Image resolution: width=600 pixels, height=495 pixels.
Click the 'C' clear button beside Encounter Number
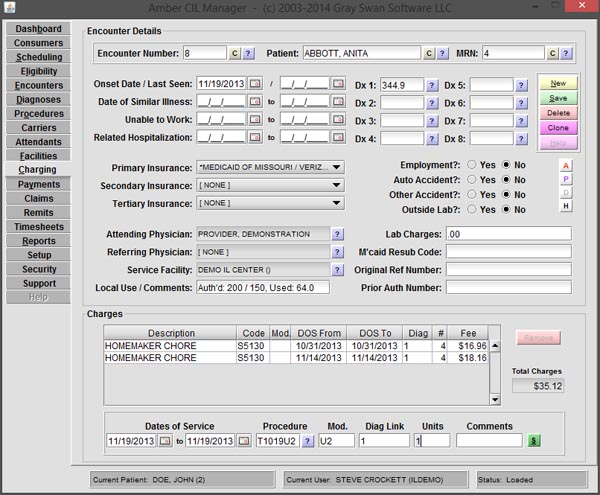[x=235, y=53]
